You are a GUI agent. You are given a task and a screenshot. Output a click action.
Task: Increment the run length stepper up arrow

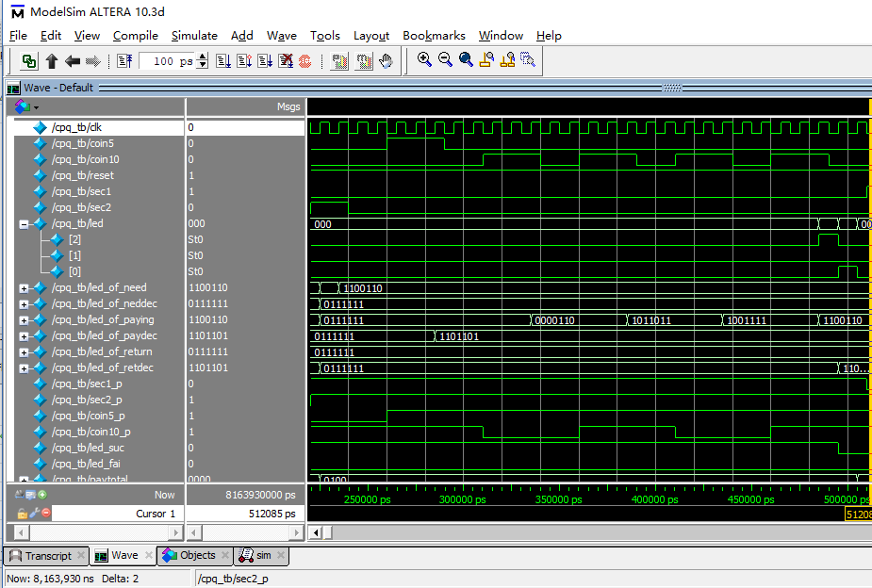[201, 57]
